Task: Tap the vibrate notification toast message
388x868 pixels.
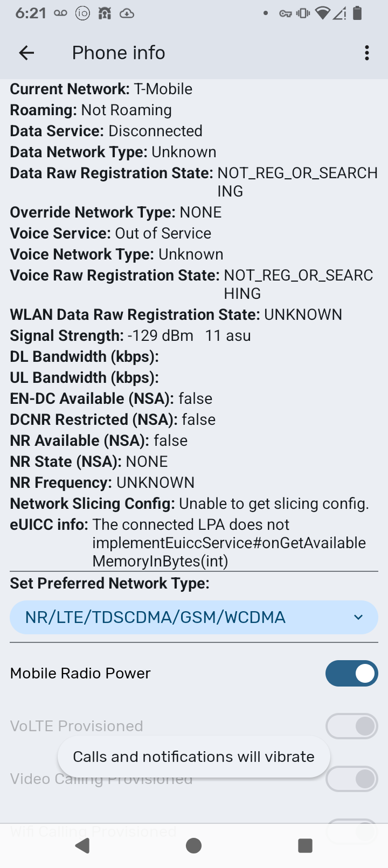Action: [x=193, y=757]
